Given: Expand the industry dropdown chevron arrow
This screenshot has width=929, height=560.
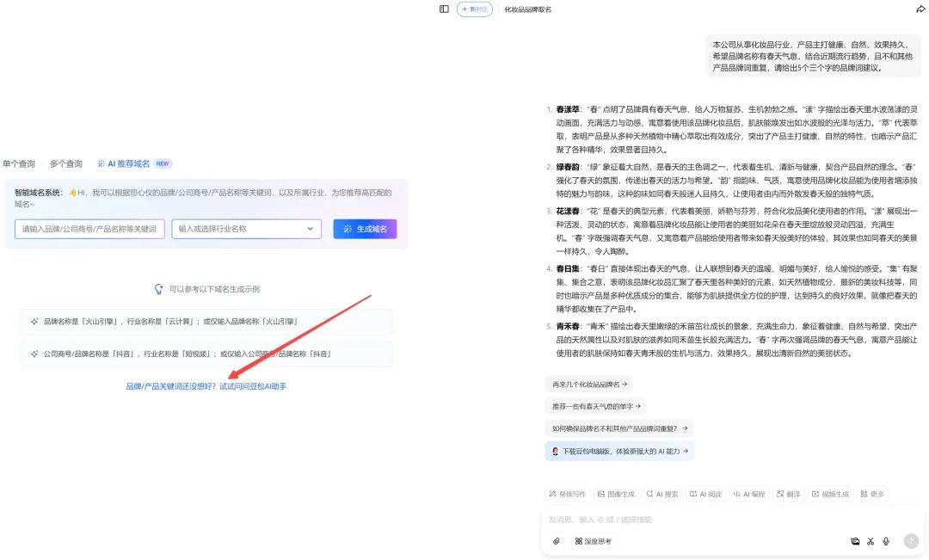Looking at the screenshot, I should pos(310,229).
